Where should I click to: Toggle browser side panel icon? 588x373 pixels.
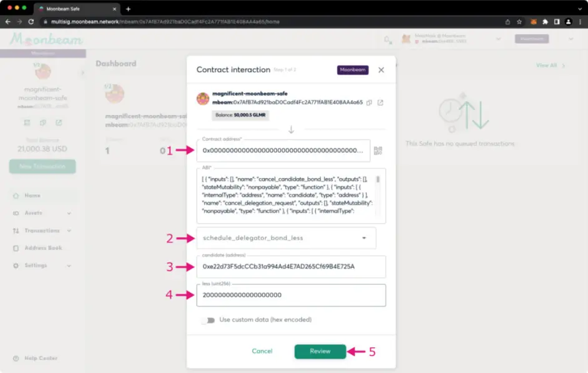pyautogui.click(x=557, y=22)
